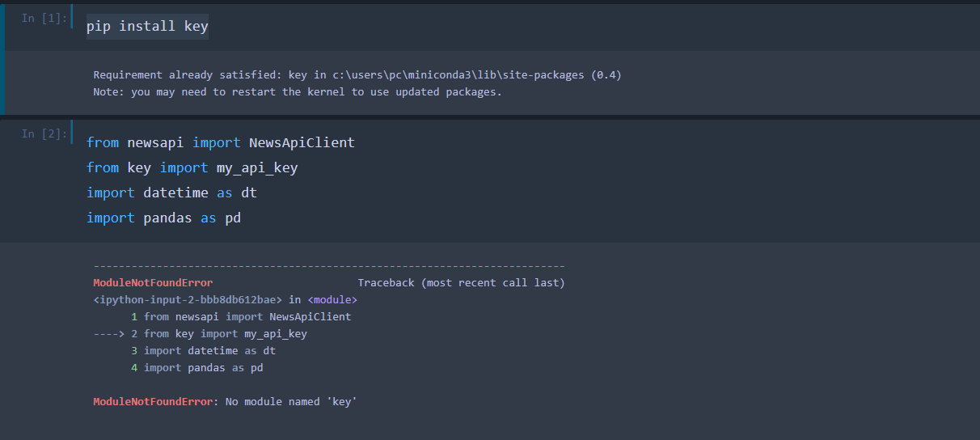Click the 'from newsapi import NewsApiClient' code line
Image resolution: width=980 pixels, height=440 pixels.
[x=220, y=142]
